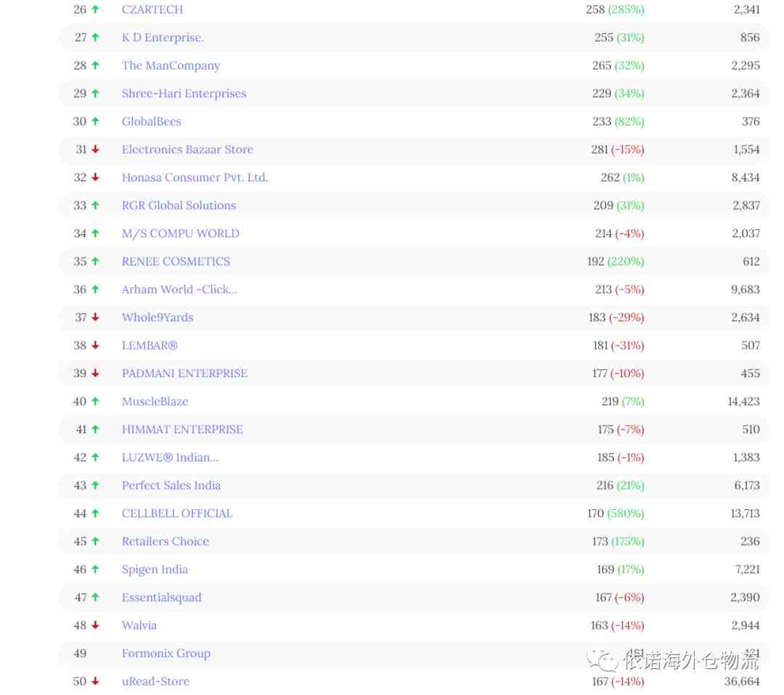Open LUZWE® Indian... seller link
This screenshot has width=784, height=695.
point(170,457)
